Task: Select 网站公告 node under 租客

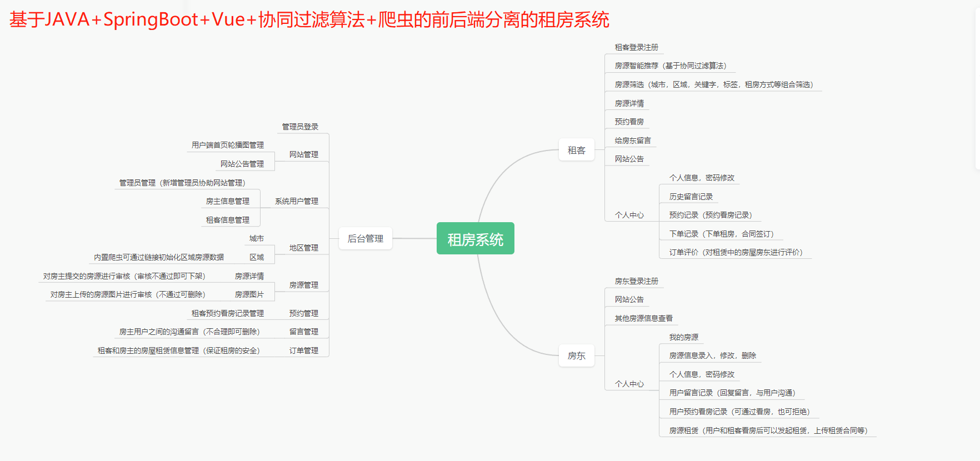Action: (629, 159)
